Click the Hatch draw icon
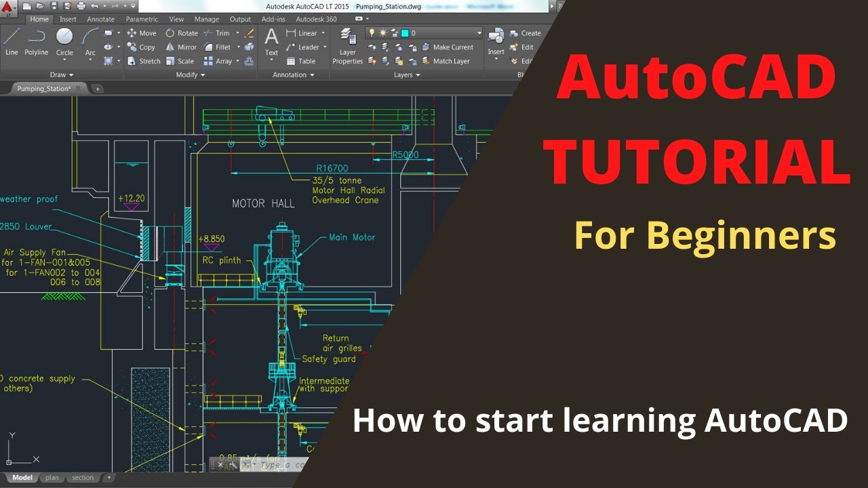 pyautogui.click(x=108, y=61)
